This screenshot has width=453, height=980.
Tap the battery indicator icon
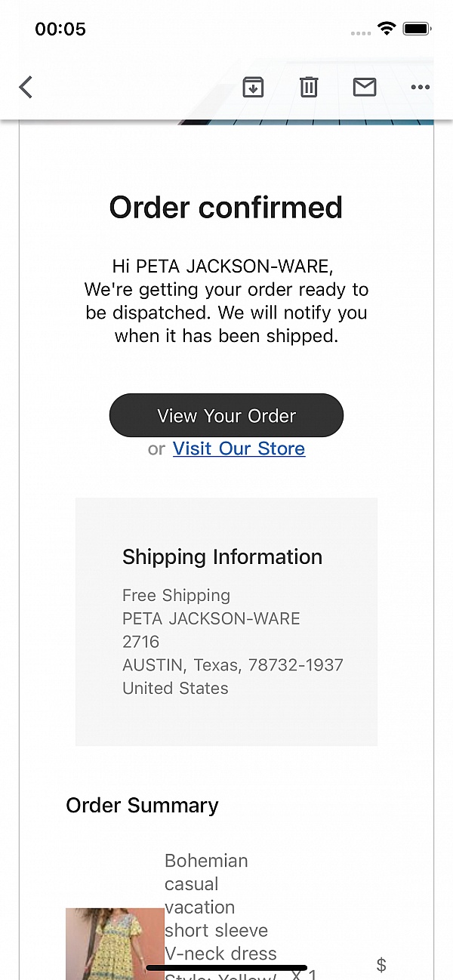click(417, 29)
